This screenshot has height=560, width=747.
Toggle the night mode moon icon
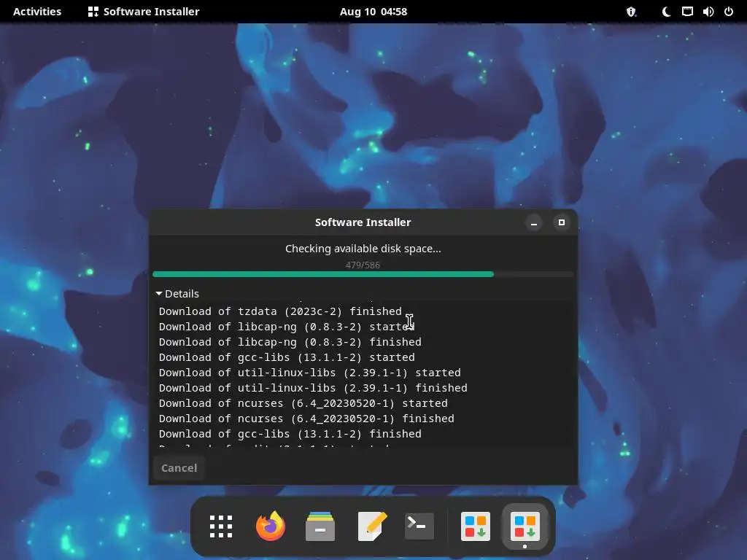pyautogui.click(x=666, y=12)
